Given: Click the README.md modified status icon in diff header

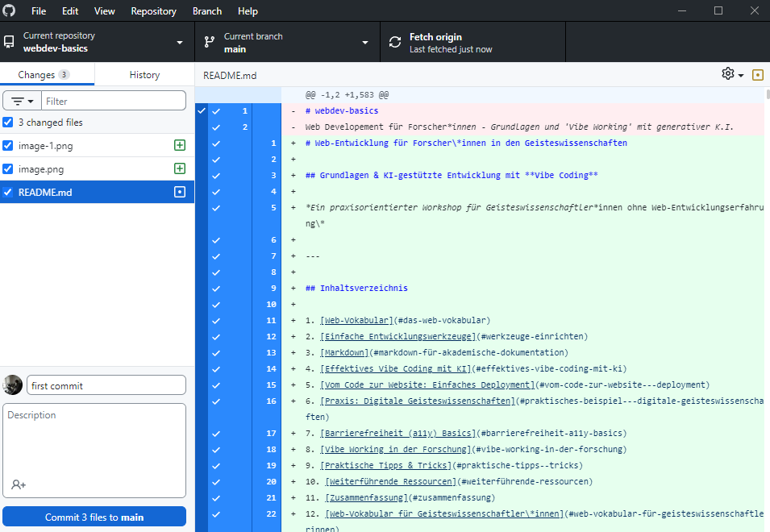Looking at the screenshot, I should [x=757, y=75].
